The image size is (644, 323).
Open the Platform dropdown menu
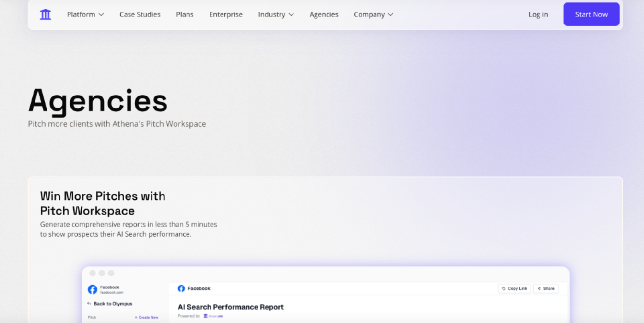[x=85, y=14]
